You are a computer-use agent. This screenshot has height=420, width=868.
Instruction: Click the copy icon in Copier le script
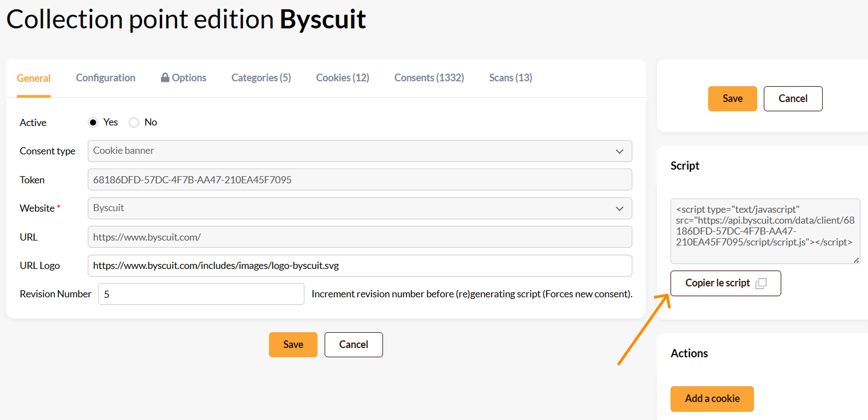point(761,283)
